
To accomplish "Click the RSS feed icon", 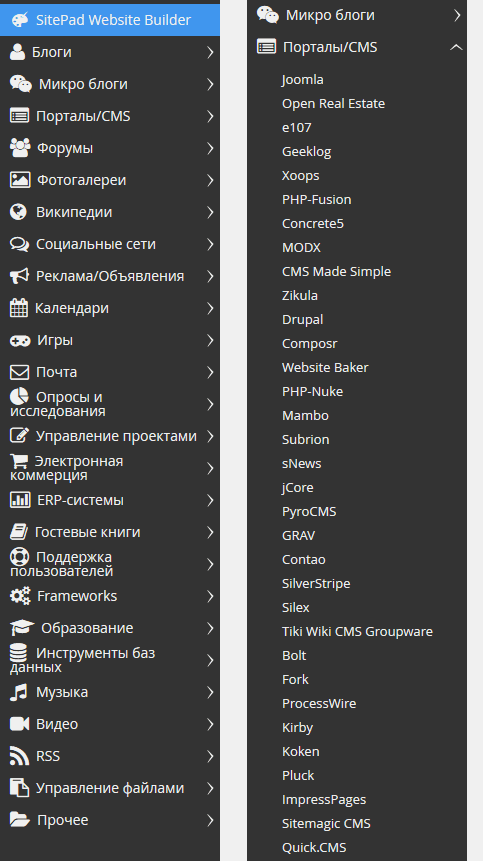I will 19,756.
